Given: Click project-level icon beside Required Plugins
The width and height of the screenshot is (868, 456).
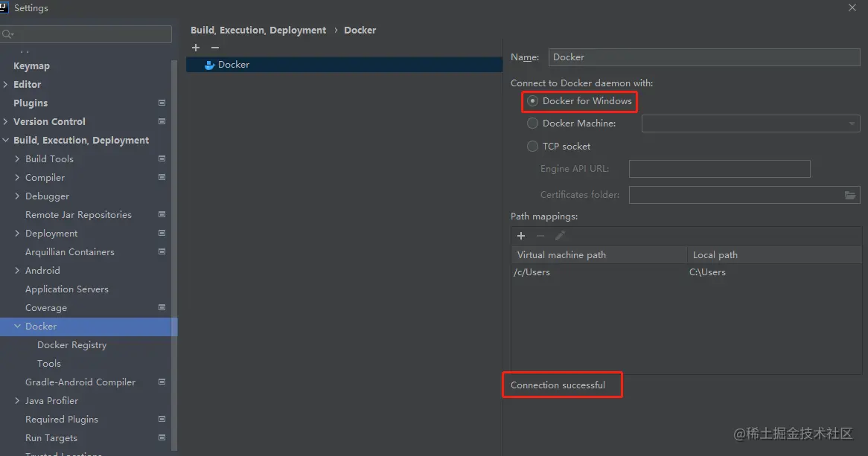Looking at the screenshot, I should [162, 419].
